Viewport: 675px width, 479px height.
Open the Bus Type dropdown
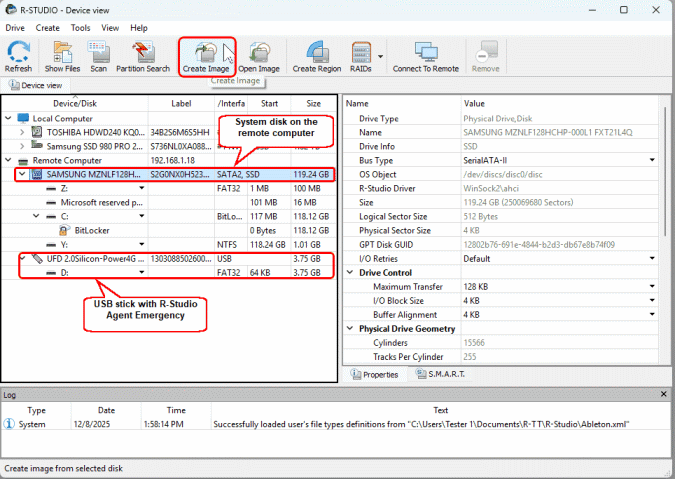[652, 160]
